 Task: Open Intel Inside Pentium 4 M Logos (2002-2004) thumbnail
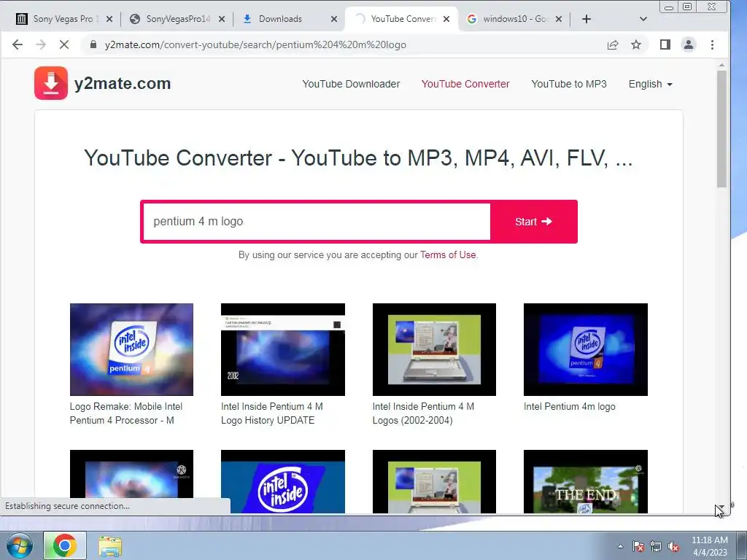tap(434, 349)
